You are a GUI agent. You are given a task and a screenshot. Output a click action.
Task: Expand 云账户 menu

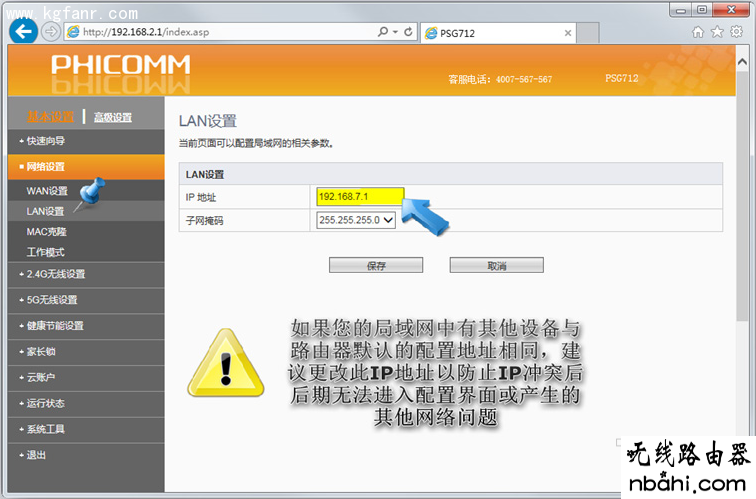pos(86,378)
